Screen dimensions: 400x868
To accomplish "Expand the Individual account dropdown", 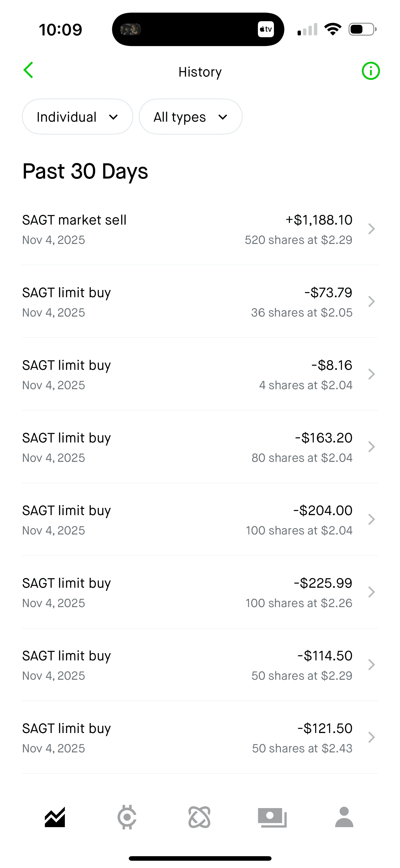I will point(77,117).
